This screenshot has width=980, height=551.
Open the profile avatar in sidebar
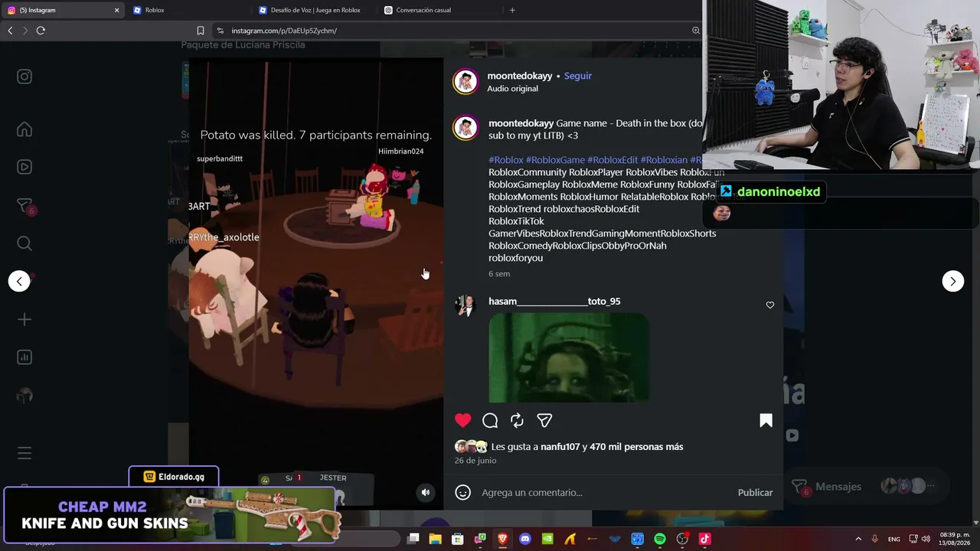(x=24, y=396)
